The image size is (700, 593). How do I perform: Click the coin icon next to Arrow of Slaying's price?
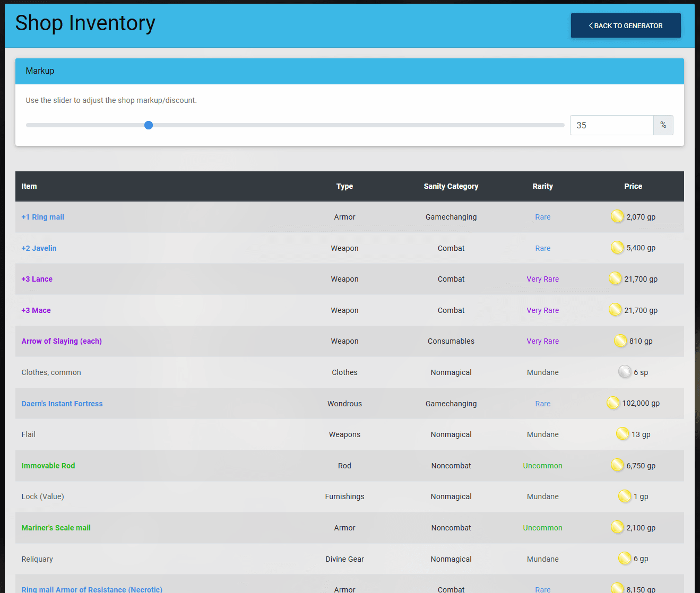click(x=620, y=341)
